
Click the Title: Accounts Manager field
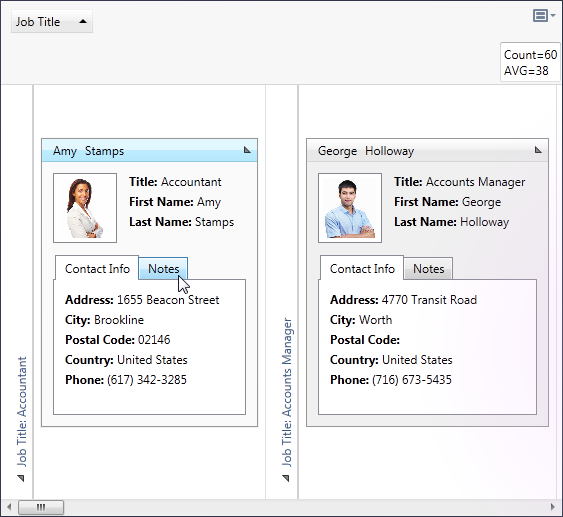tap(460, 182)
